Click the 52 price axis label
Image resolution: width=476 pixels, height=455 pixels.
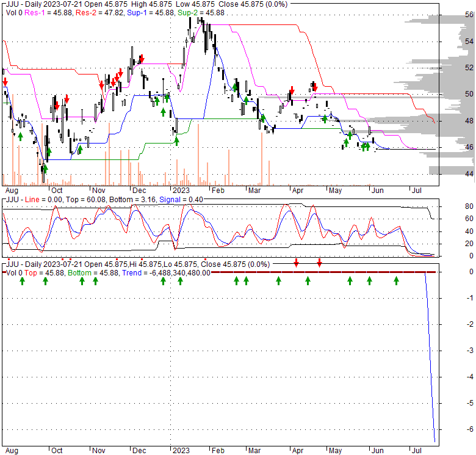tap(469, 67)
